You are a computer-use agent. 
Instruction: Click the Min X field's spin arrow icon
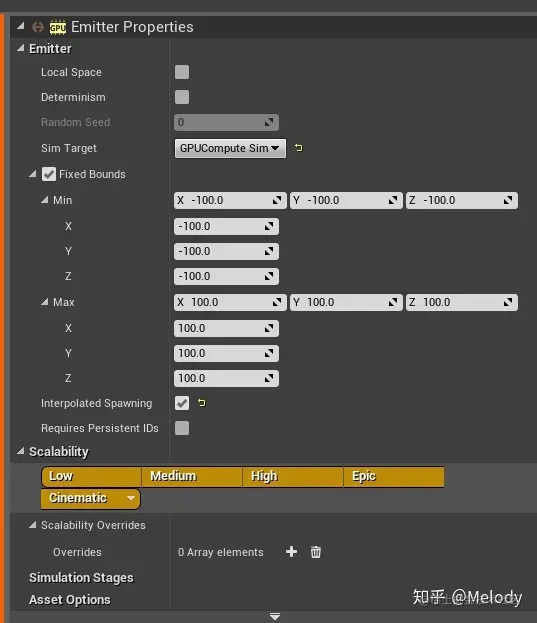coord(269,226)
